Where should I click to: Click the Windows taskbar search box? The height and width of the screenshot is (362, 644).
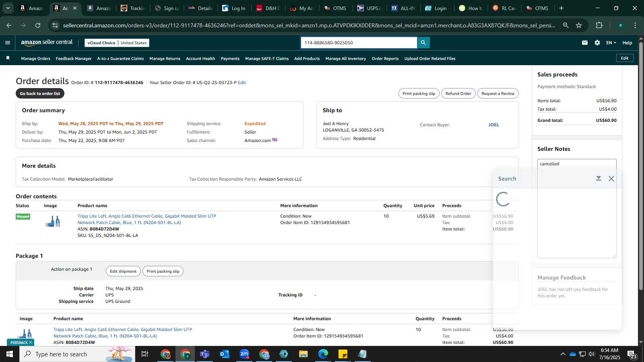[77, 354]
